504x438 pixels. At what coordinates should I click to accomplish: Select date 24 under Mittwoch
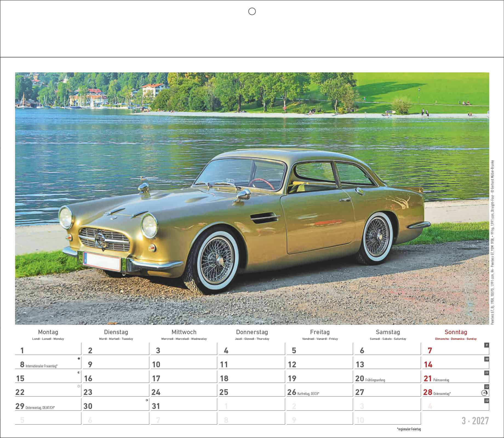pos(156,392)
